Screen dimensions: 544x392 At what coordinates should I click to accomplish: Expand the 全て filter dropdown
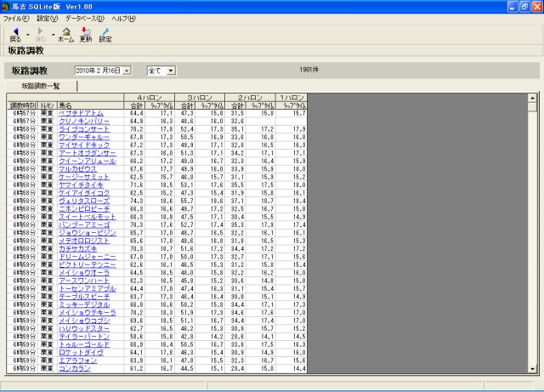click(171, 71)
